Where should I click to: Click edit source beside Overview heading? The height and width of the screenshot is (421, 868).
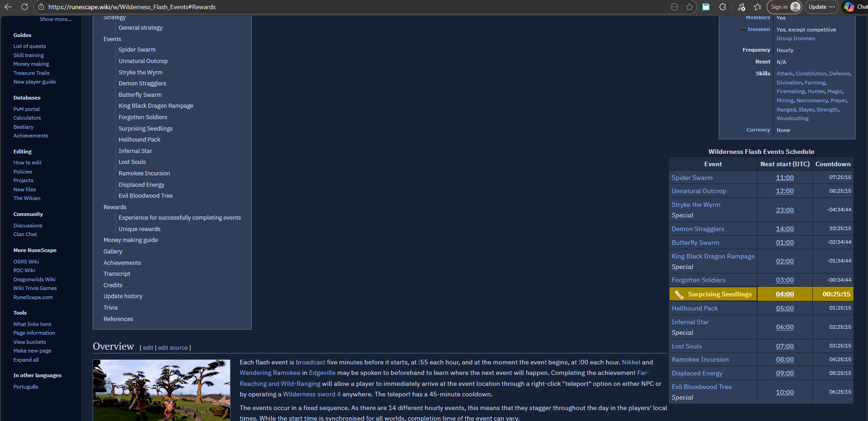173,348
